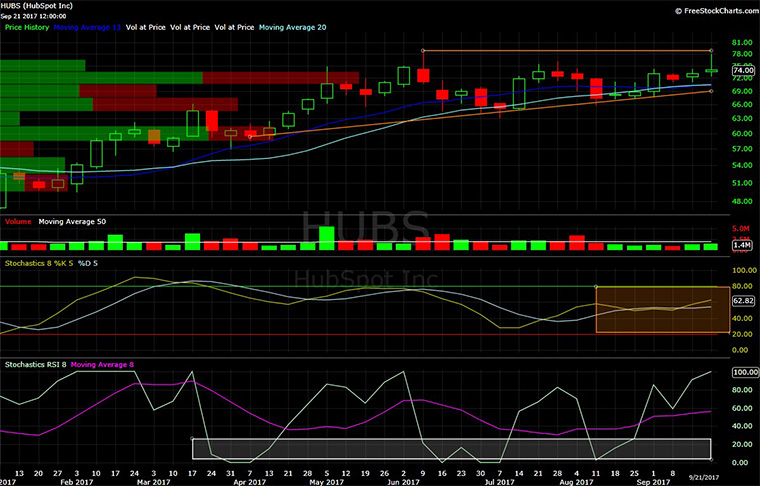Click the Jun 2017 month label
This screenshot has width=760, height=486.
coord(403,482)
